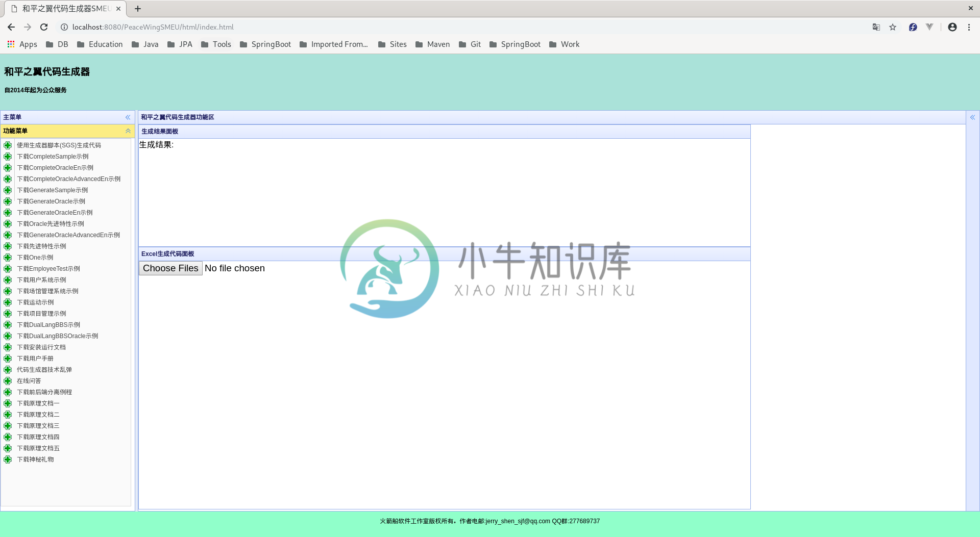
Task: Click the Excel生成代码面板 panel header
Action: point(444,254)
